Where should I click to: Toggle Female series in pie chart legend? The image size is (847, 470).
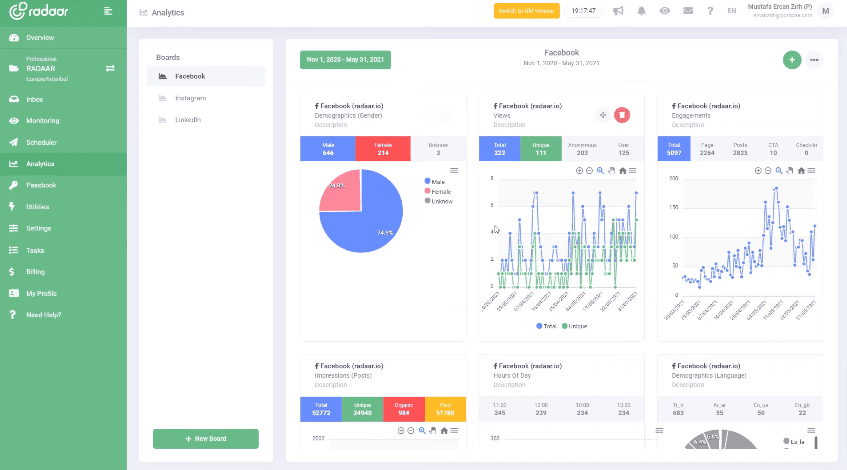point(438,190)
